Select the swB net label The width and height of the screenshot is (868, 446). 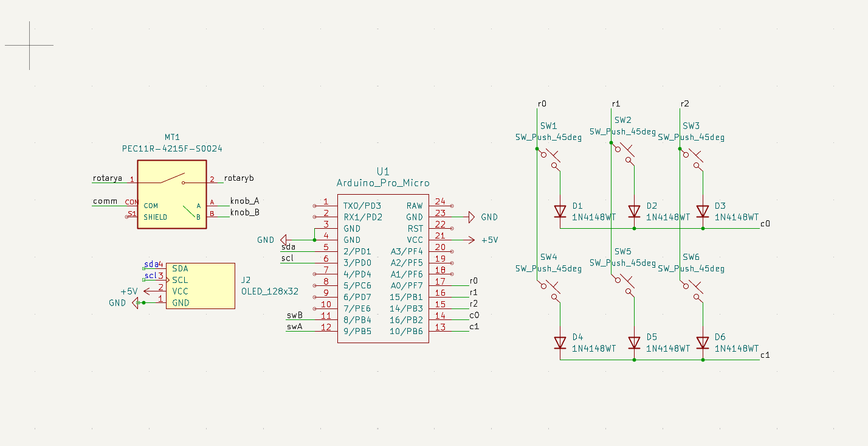click(295, 315)
